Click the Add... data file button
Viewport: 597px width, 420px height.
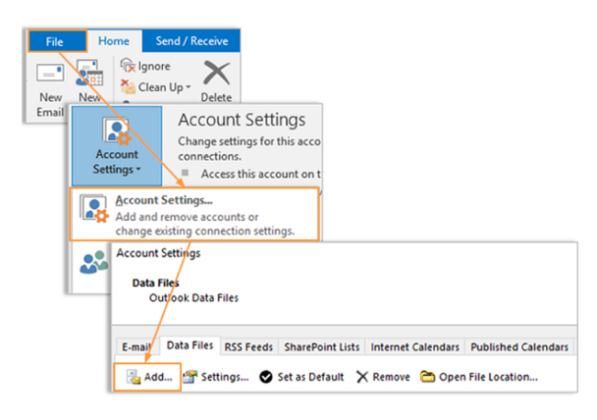click(x=147, y=377)
